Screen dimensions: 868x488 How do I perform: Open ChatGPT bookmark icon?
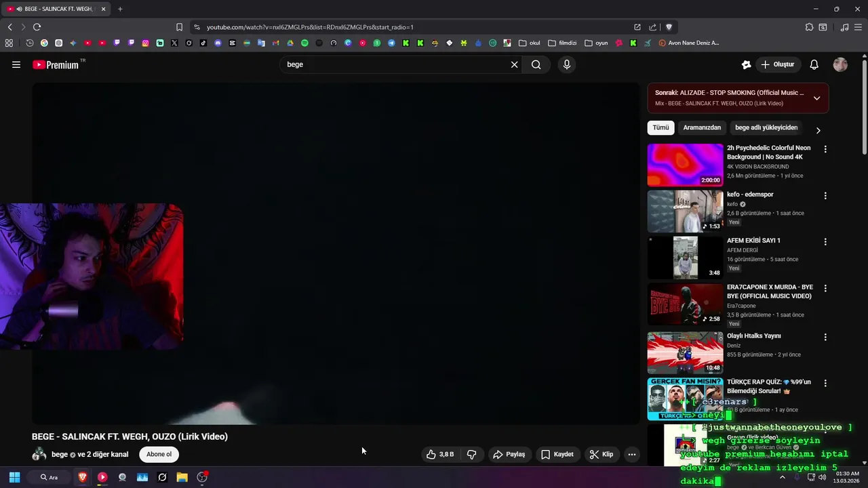point(58,43)
